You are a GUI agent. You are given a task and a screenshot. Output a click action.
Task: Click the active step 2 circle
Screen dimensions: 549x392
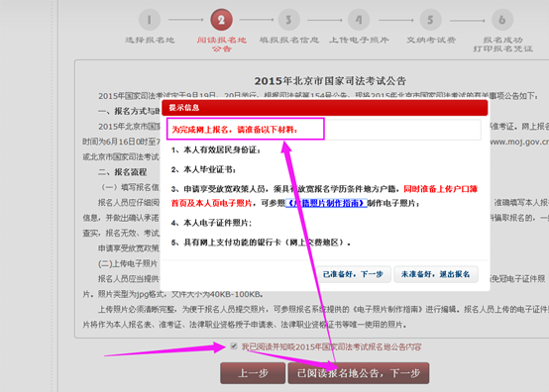(x=221, y=20)
